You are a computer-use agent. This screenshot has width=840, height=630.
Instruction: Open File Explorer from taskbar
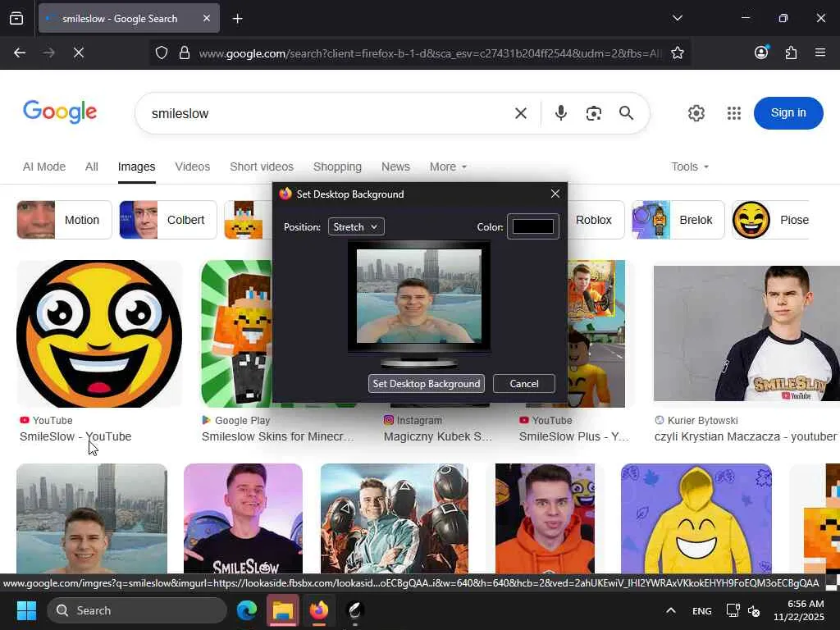(283, 610)
